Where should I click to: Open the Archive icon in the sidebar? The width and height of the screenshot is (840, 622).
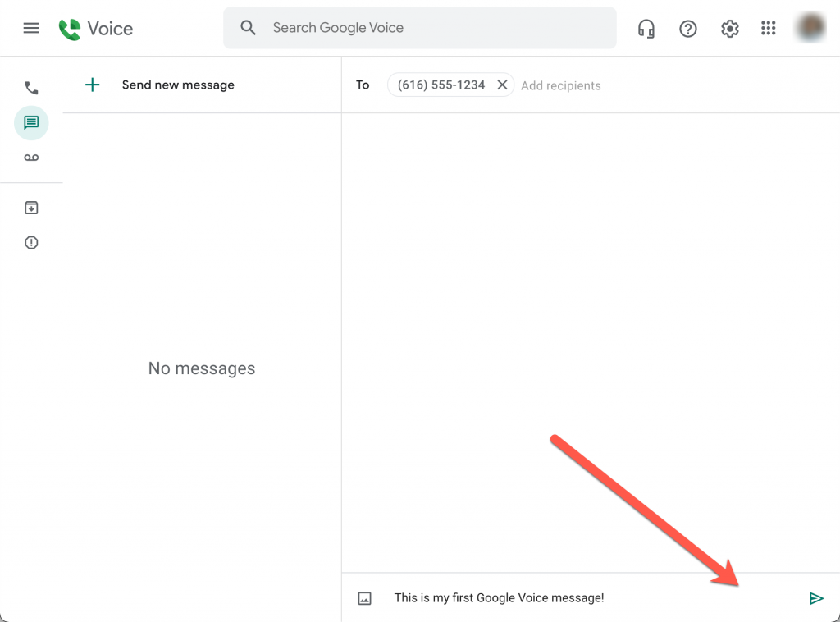click(31, 208)
